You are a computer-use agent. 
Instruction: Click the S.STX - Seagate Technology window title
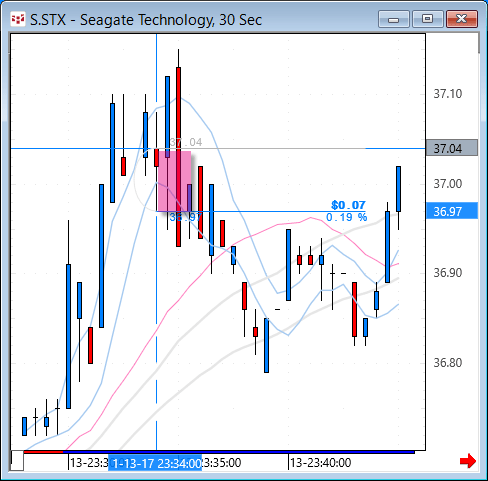146,20
